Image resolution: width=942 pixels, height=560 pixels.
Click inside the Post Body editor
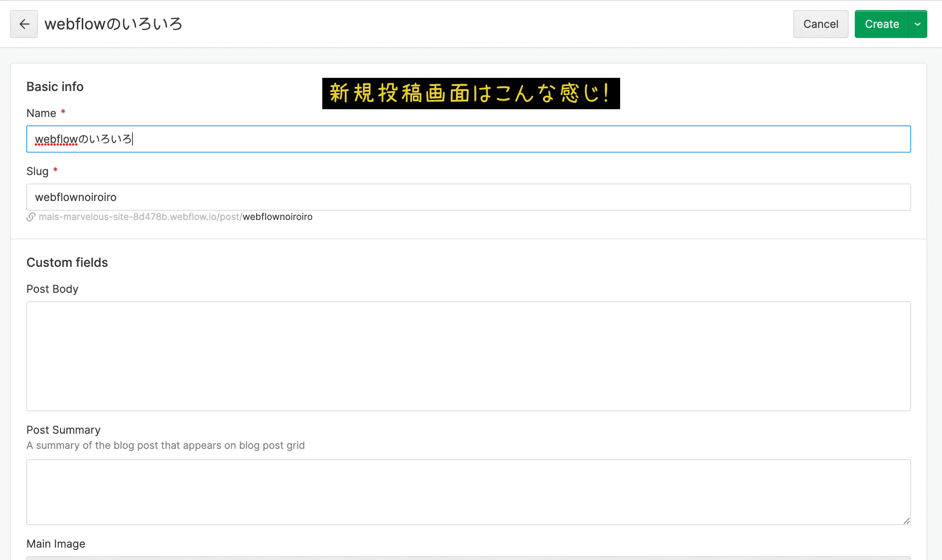click(469, 356)
